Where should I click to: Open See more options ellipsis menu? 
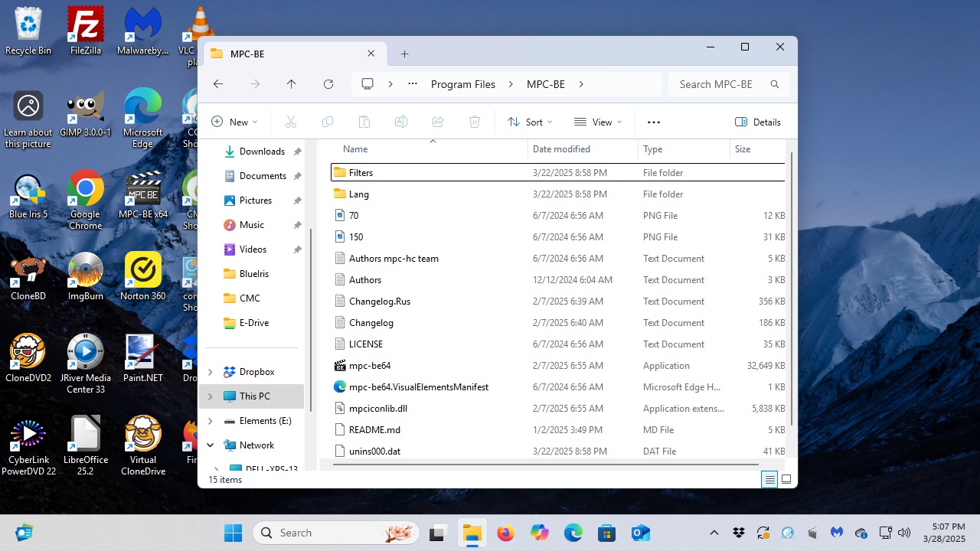tap(653, 122)
